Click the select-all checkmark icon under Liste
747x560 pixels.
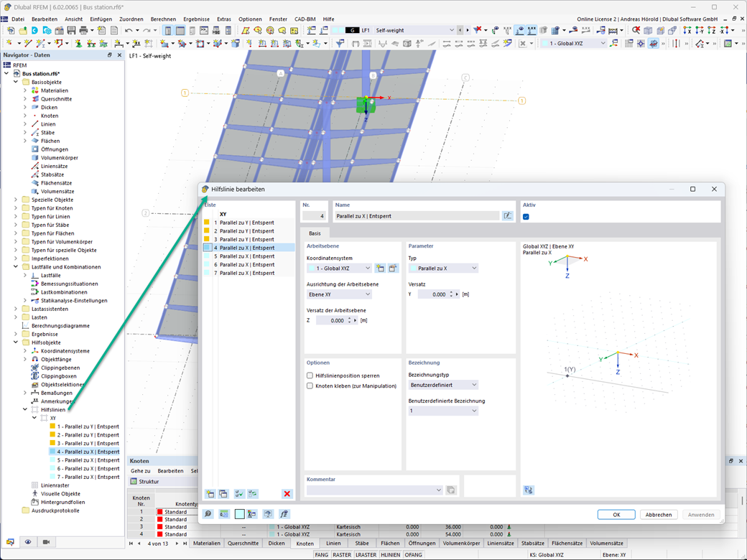tap(239, 494)
